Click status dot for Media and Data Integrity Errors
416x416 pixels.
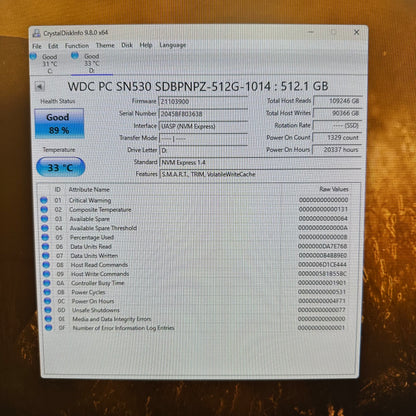point(48,319)
